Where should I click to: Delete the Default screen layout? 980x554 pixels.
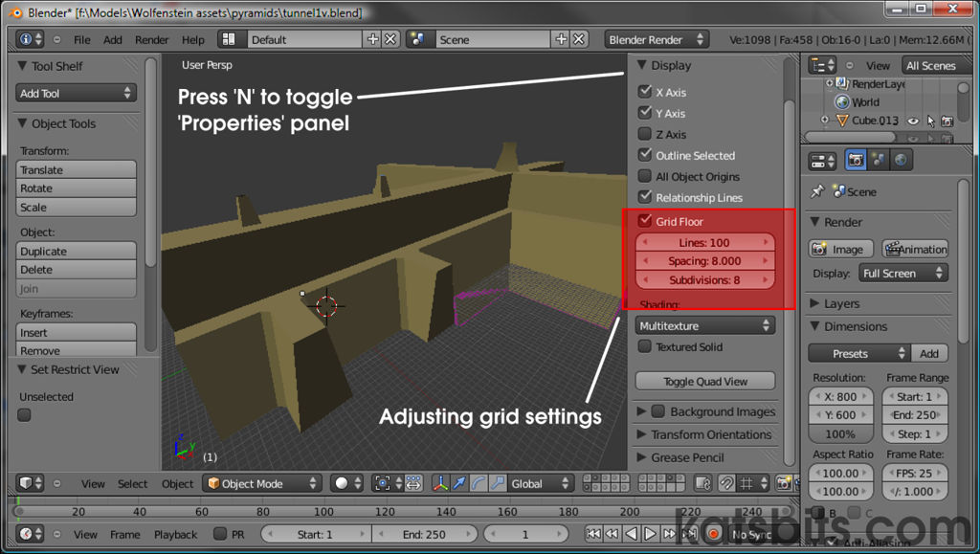pyautogui.click(x=390, y=39)
